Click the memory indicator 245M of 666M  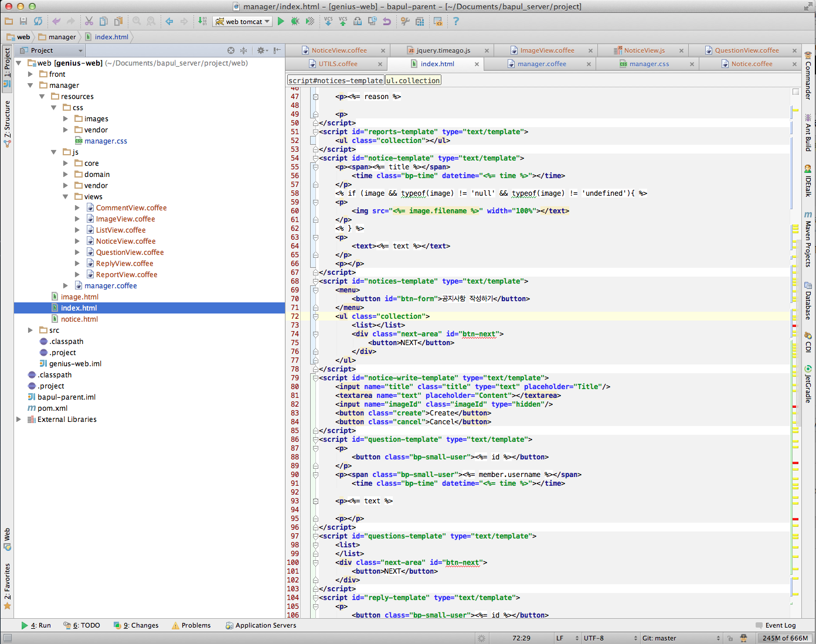[784, 638]
